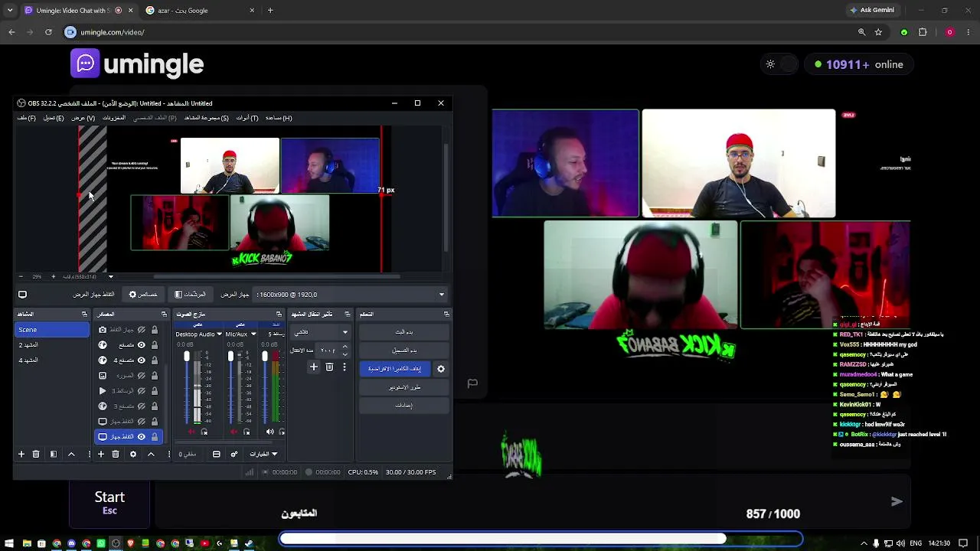Open OBS Scene Collection (S) menu

(207, 118)
